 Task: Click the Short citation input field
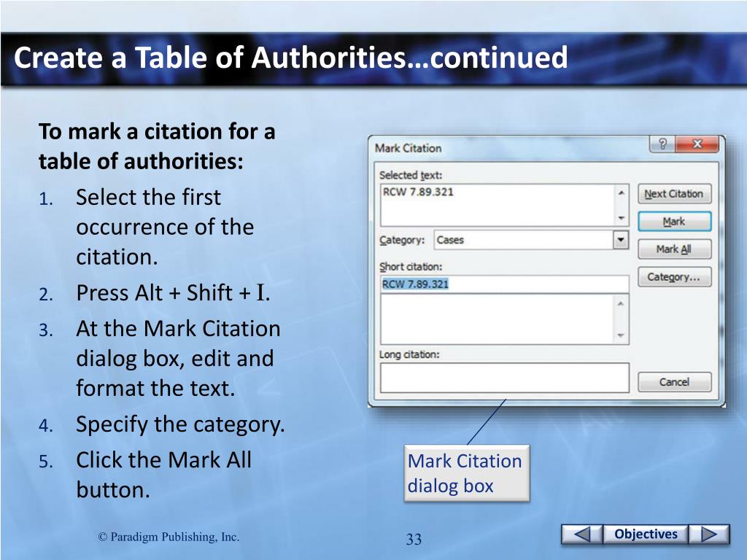tap(505, 284)
